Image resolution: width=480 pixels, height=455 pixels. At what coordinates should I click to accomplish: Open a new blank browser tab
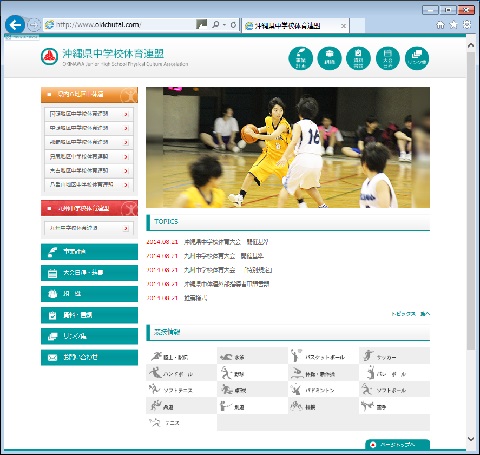[357, 26]
